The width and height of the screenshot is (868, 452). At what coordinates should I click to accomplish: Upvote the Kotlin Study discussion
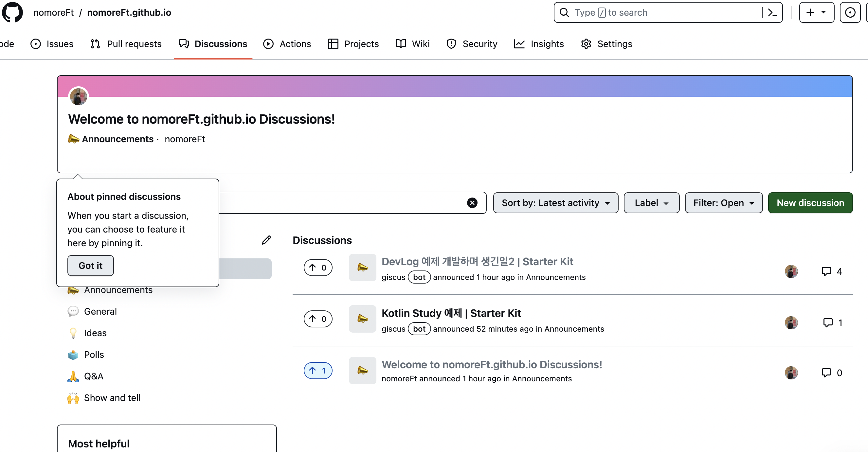tap(318, 319)
